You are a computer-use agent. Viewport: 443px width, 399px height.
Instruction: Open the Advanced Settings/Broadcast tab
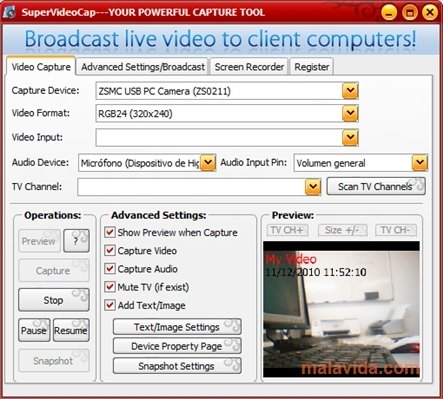[x=143, y=67]
